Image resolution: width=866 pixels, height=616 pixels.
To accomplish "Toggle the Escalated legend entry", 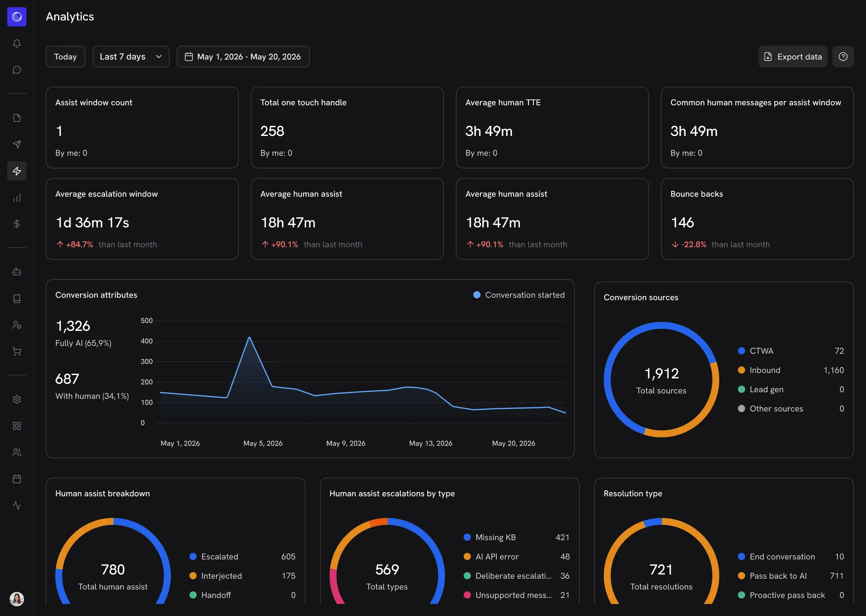I will [x=242, y=557].
